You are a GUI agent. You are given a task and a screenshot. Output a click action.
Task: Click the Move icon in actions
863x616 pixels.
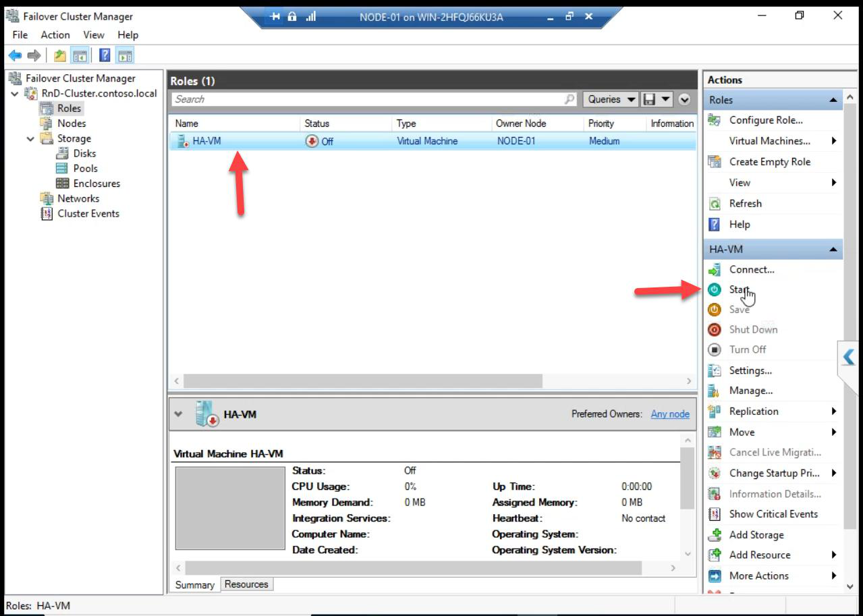click(715, 432)
